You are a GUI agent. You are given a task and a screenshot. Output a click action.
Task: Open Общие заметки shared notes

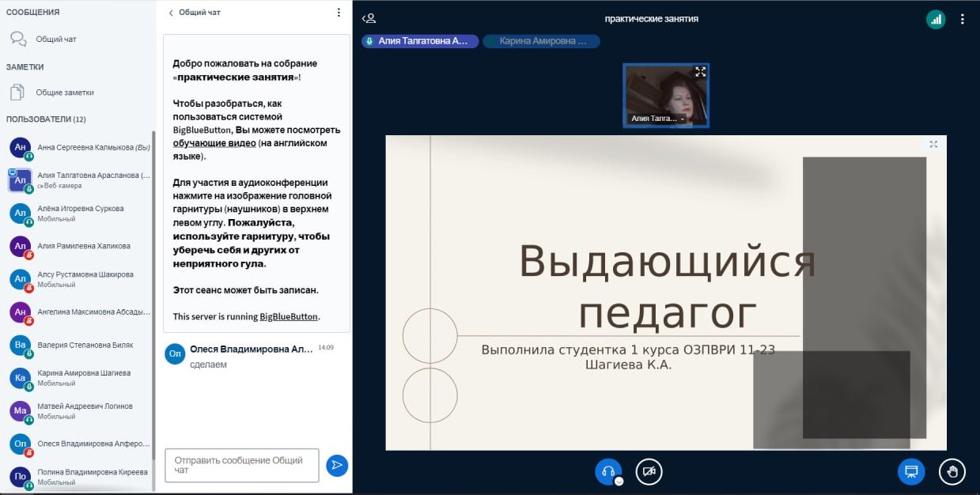click(64, 93)
